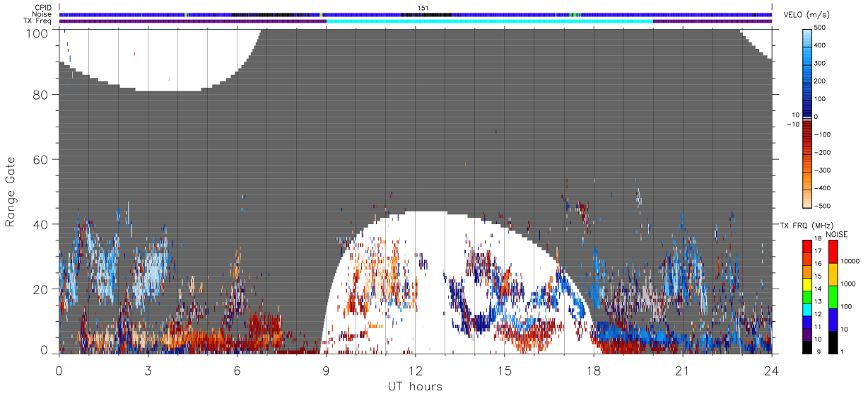Select the orange-yellow swatch in NOISE legend
The width and height of the screenshot is (868, 401).
click(832, 274)
